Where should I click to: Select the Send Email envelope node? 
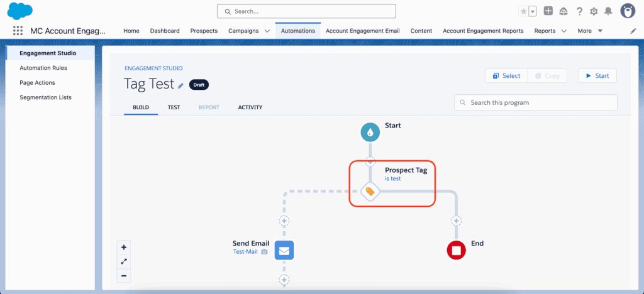pos(284,250)
